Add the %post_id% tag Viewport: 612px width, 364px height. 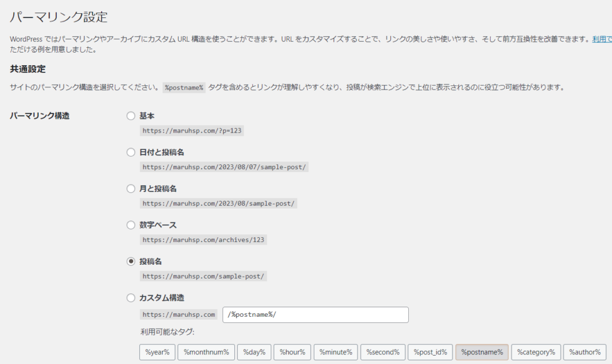[430, 352]
